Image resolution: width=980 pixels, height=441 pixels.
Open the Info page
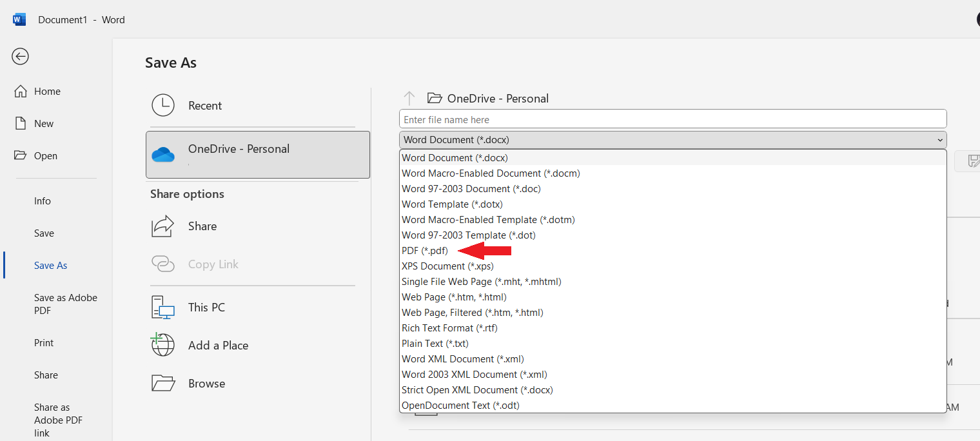pyautogui.click(x=43, y=201)
